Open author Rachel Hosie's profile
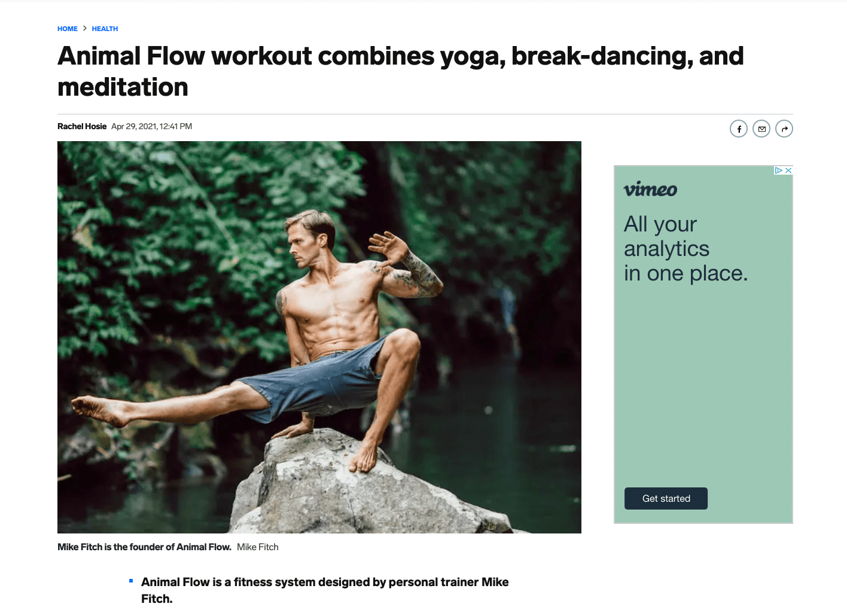The height and width of the screenshot is (616, 847). [82, 126]
